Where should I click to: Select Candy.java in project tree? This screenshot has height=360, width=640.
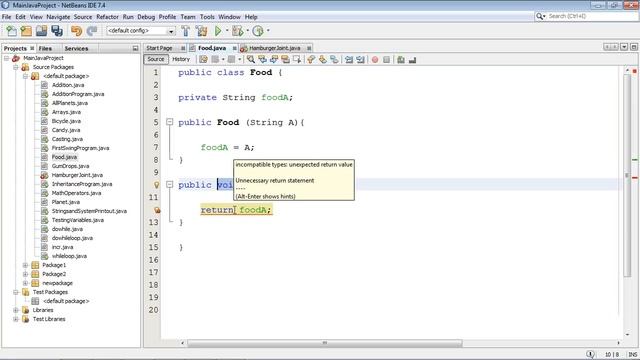(x=66, y=130)
